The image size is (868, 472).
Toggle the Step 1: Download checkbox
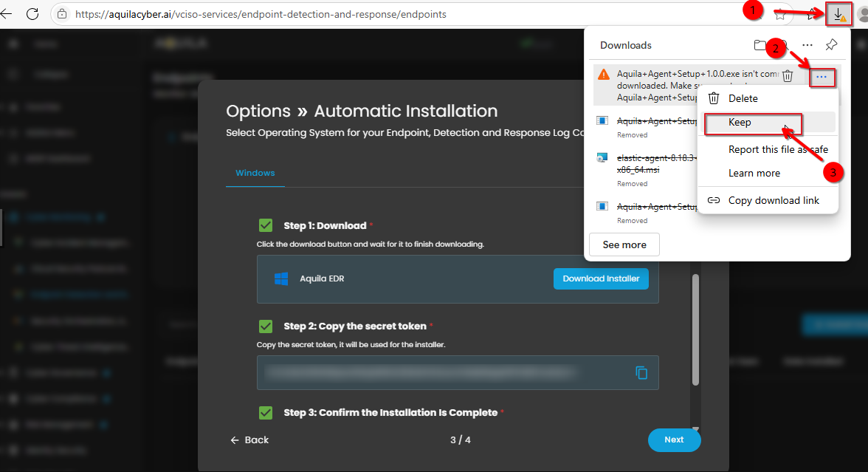point(265,225)
